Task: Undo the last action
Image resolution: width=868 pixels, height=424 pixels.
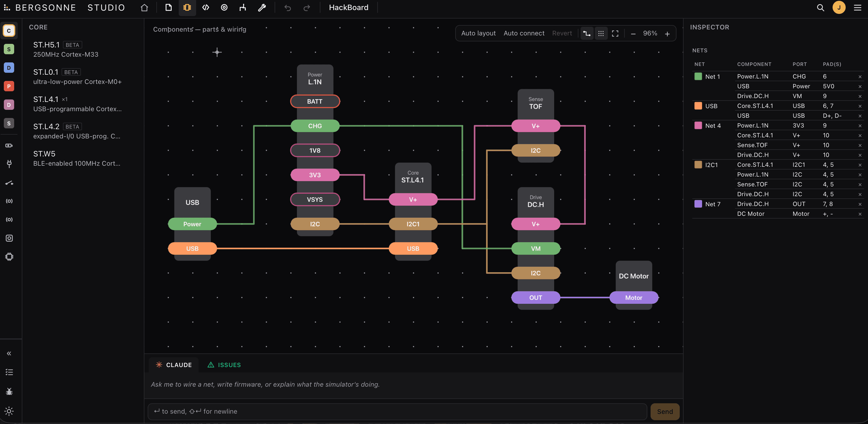Action: pyautogui.click(x=287, y=7)
